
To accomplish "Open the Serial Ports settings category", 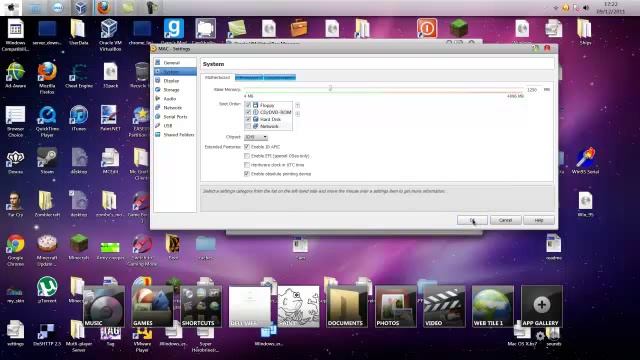I will pos(175,117).
